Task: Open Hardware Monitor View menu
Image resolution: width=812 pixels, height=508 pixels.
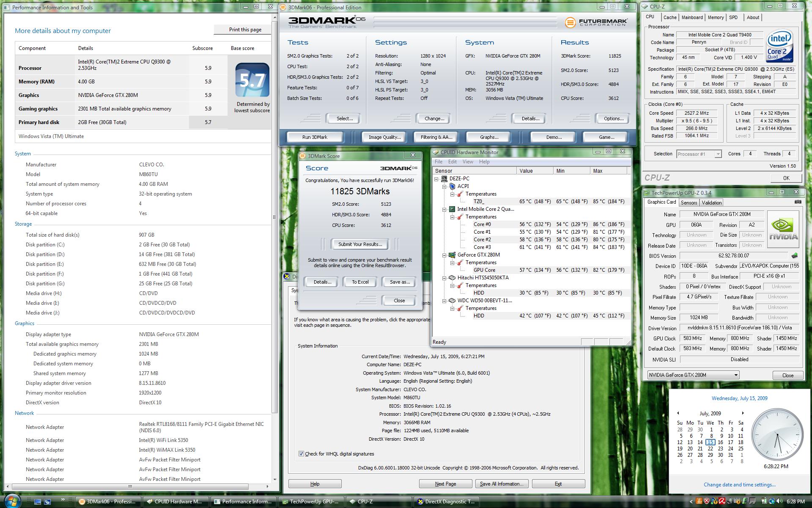Action: 468,162
